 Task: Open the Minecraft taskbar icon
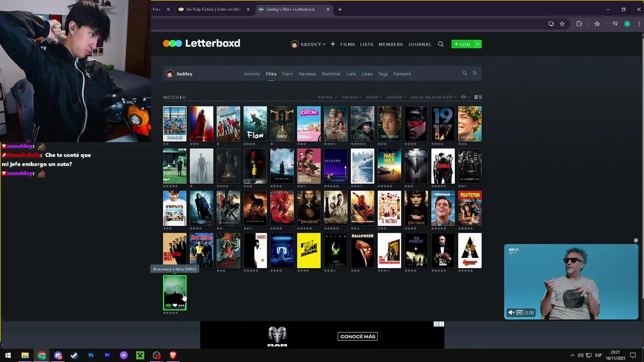tap(140, 355)
